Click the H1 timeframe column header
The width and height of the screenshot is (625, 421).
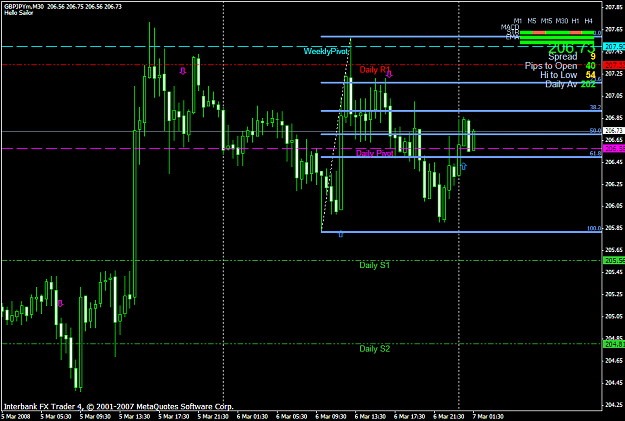[x=575, y=21]
